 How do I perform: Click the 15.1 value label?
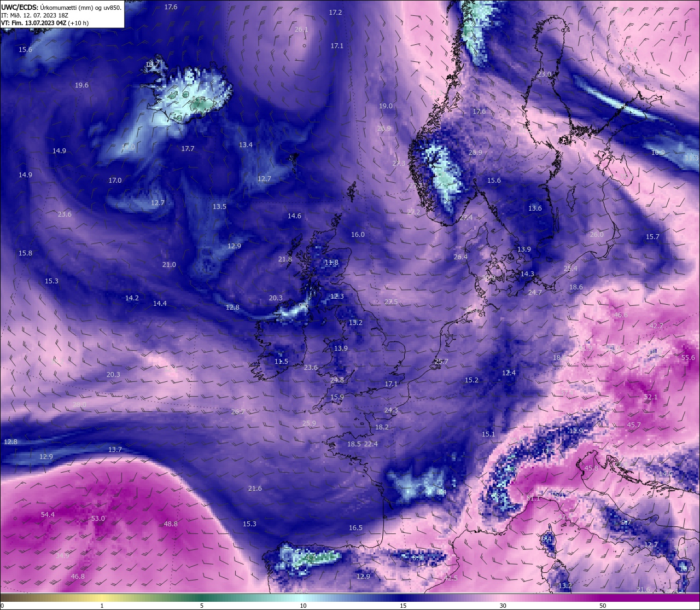coord(488,434)
